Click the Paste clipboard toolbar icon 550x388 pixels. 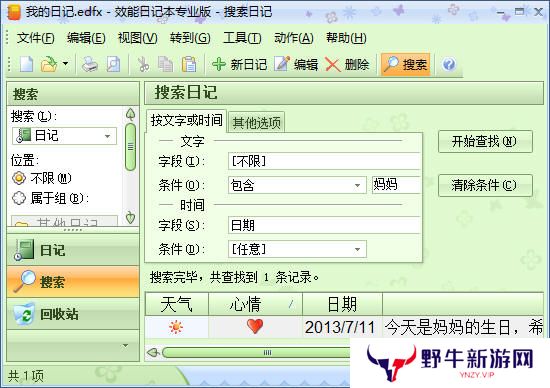click(x=189, y=64)
